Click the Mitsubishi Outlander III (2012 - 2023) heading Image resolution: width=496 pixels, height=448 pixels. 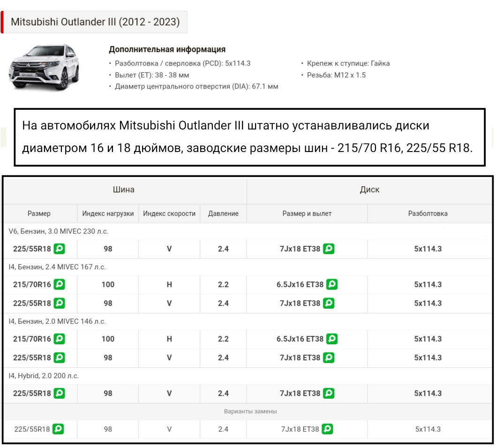click(x=95, y=22)
